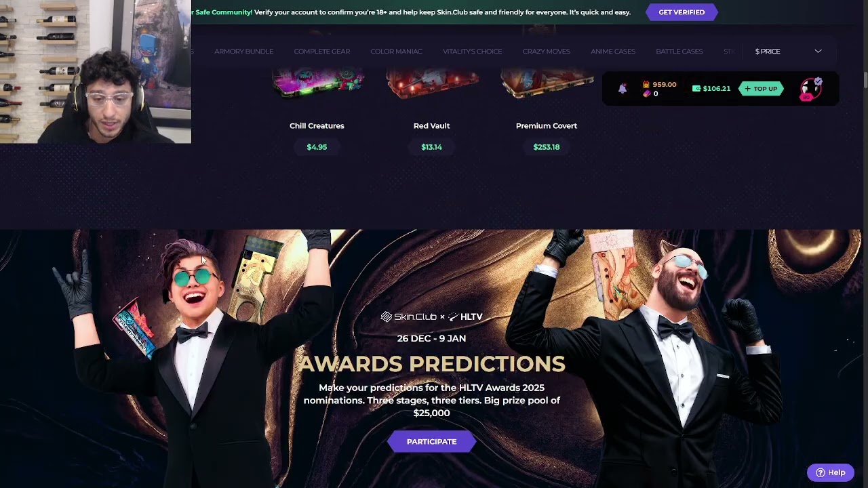
Task: Select the Color Maniac category
Action: tap(396, 52)
